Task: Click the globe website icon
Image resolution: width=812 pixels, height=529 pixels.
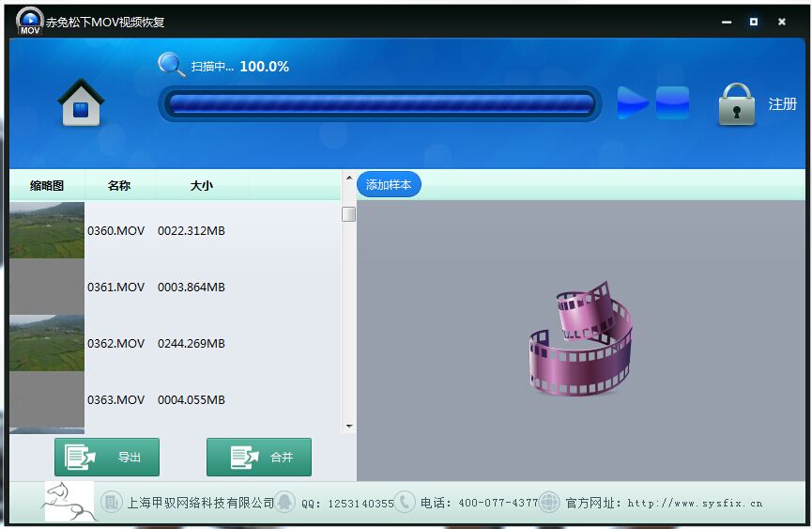Action: point(549,502)
